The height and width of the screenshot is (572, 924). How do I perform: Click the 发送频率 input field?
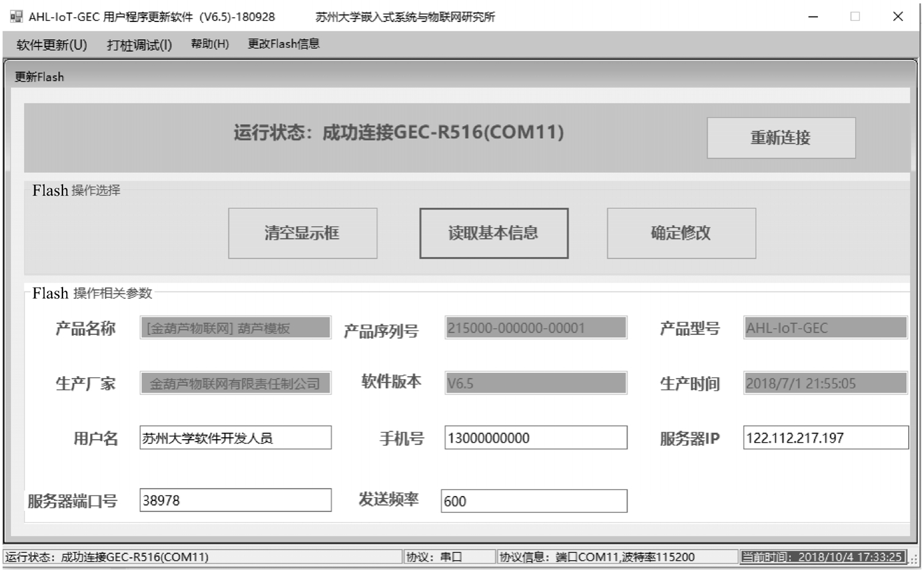pyautogui.click(x=534, y=501)
